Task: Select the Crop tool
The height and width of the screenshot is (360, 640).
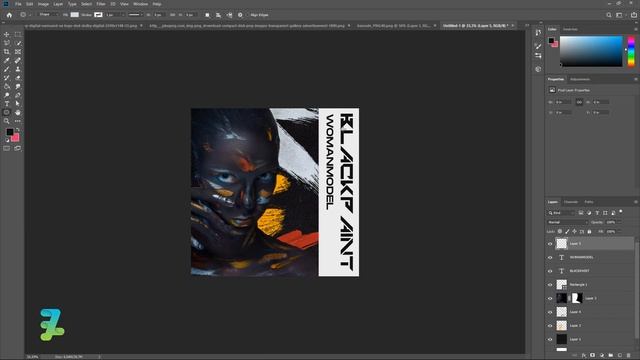Action: 7,52
